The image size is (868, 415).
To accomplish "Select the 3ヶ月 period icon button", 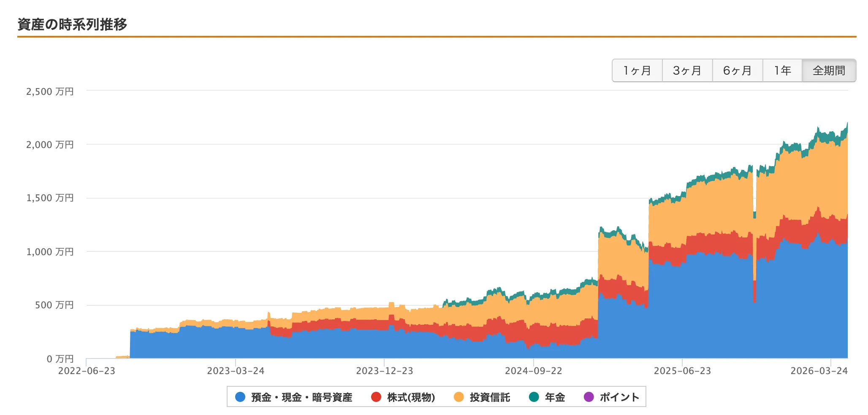I will [686, 70].
